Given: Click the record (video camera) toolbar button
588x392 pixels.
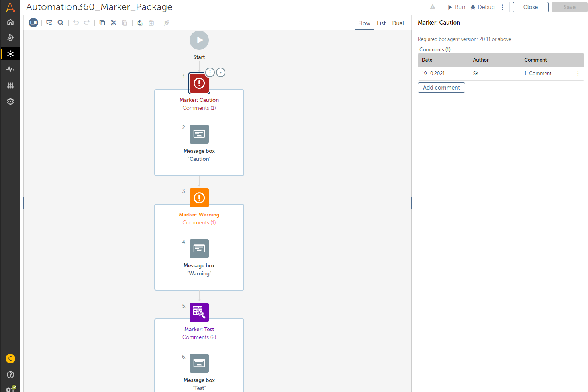Looking at the screenshot, I should tap(33, 23).
